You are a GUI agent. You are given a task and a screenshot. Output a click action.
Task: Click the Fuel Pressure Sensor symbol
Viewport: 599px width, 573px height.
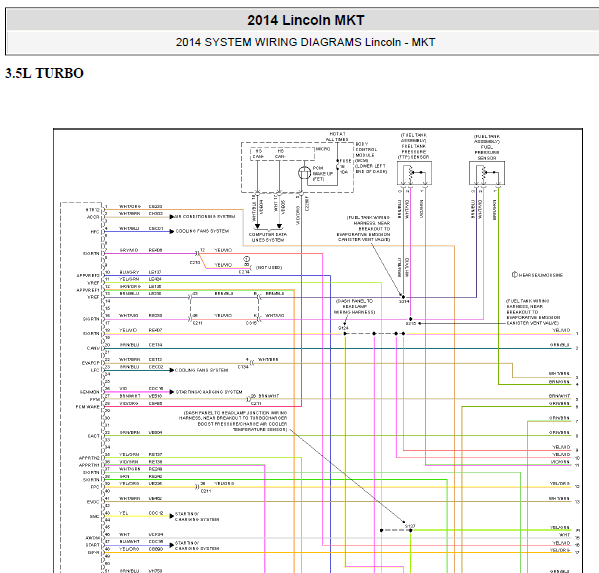click(487, 173)
